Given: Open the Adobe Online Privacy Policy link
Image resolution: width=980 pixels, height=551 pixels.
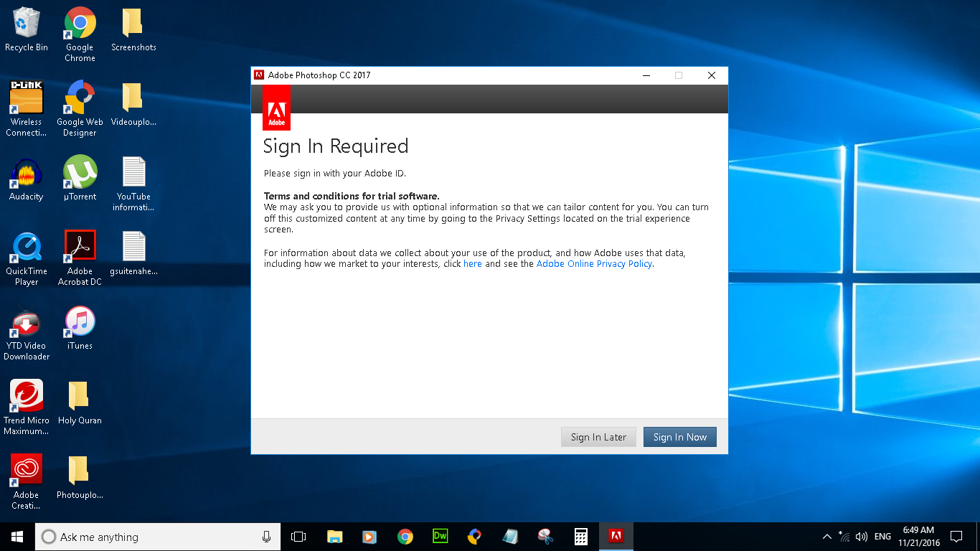Looking at the screenshot, I should point(594,264).
